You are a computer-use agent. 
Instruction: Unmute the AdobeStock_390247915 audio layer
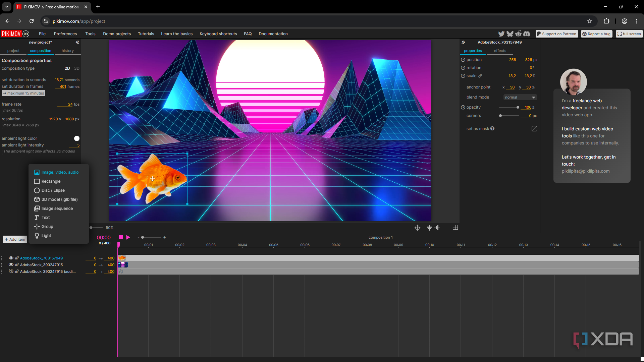11,271
